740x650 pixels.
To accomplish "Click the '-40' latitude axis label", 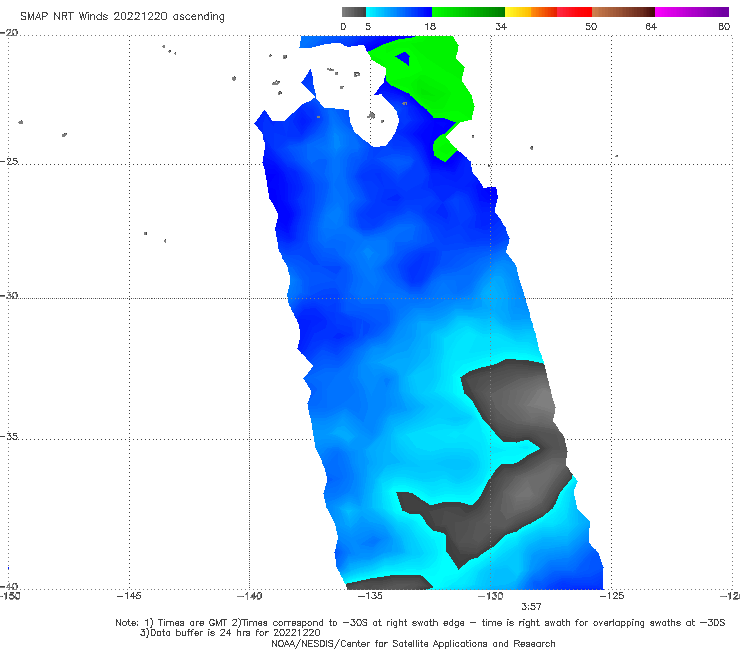I will (x=9, y=586).
